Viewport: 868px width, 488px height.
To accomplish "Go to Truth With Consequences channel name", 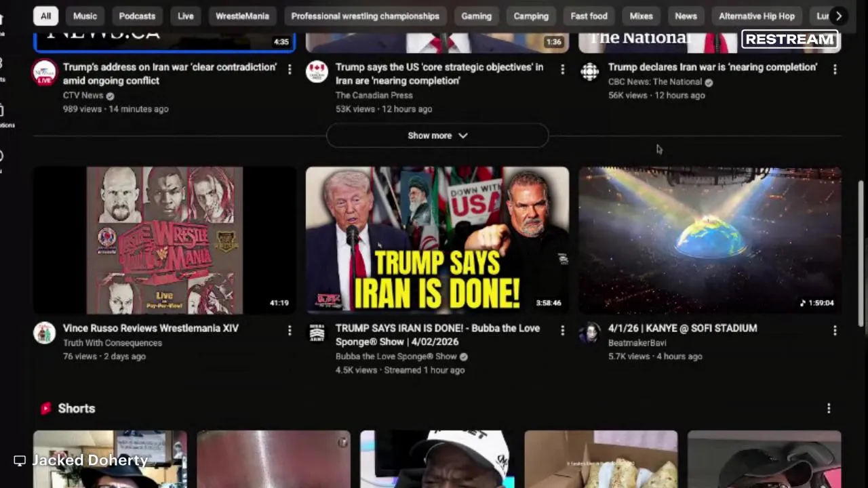I will (113, 343).
